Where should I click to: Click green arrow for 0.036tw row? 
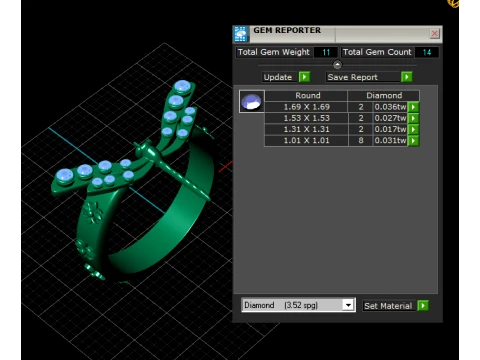pos(414,107)
